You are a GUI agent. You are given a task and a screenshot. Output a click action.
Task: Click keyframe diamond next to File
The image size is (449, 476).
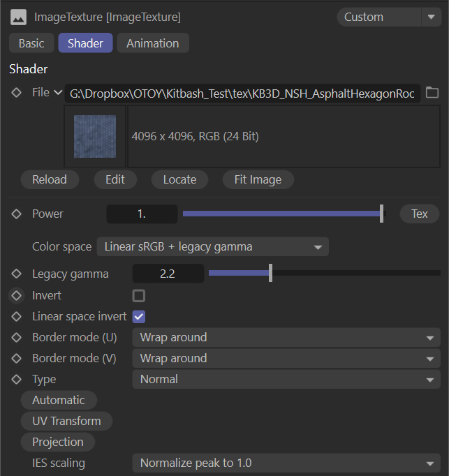click(17, 93)
